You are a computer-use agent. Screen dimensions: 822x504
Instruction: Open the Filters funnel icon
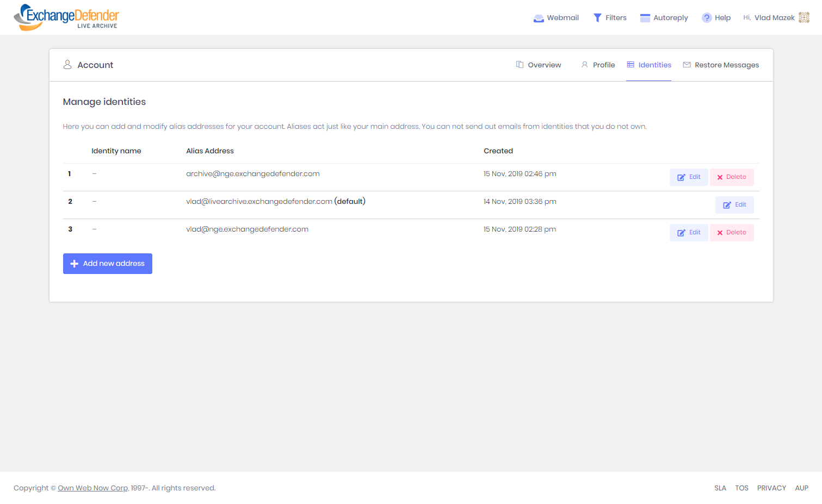coord(597,18)
